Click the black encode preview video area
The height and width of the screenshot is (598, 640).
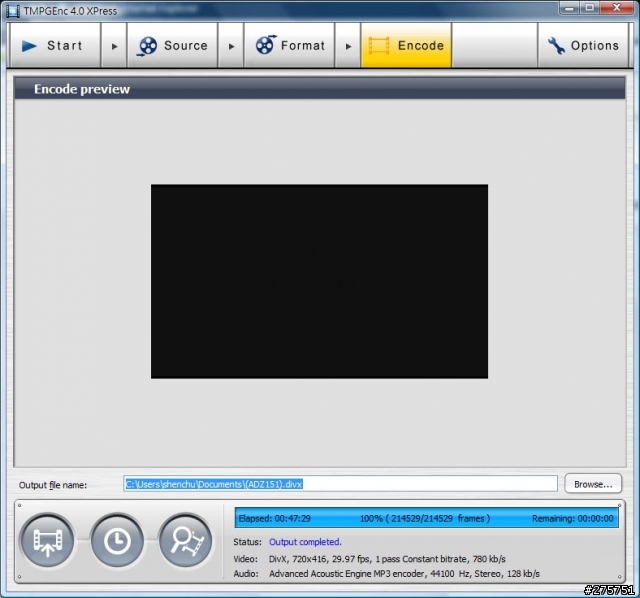[319, 281]
